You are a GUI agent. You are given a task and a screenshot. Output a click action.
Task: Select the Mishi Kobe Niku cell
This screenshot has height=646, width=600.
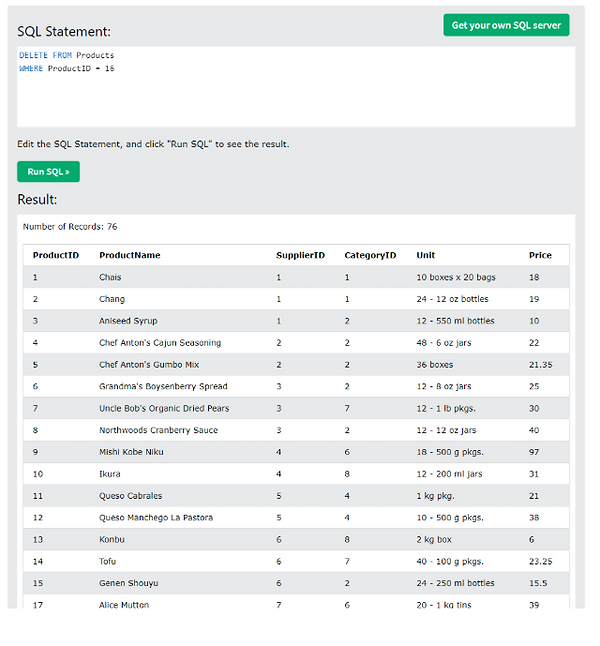coord(131,452)
